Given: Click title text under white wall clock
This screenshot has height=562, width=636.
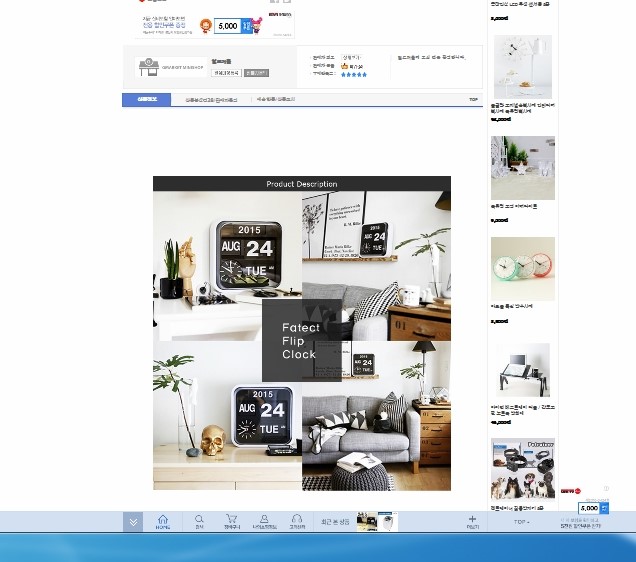Looking at the screenshot, I should pos(522,108).
